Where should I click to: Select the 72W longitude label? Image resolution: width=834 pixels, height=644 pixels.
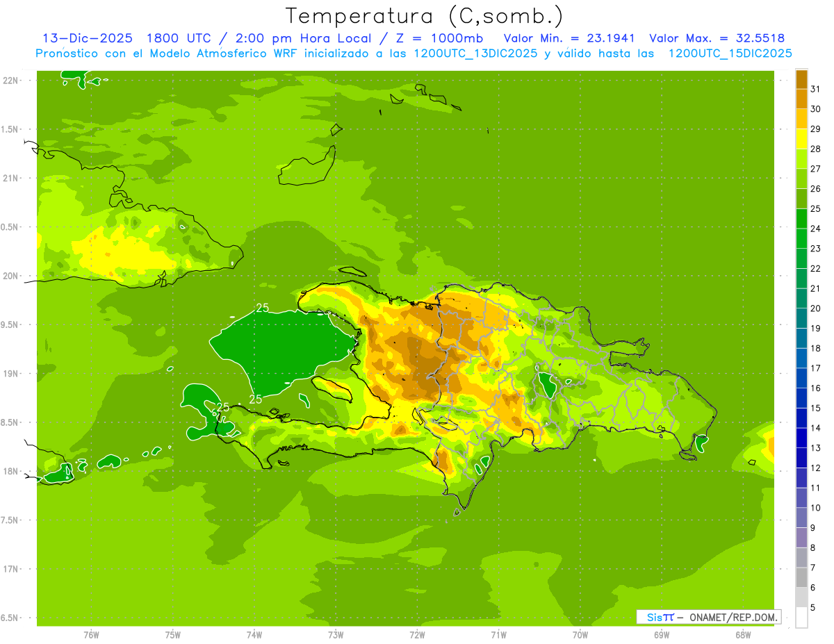(417, 635)
